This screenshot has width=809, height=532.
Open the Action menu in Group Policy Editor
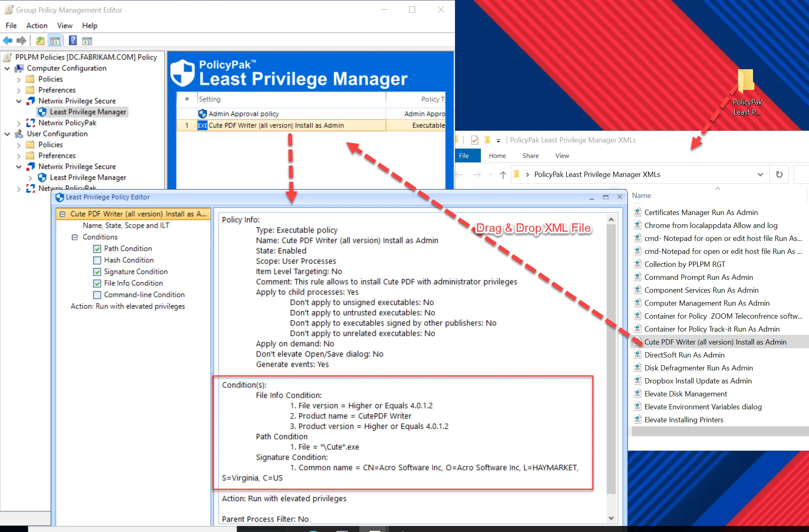pyautogui.click(x=36, y=25)
